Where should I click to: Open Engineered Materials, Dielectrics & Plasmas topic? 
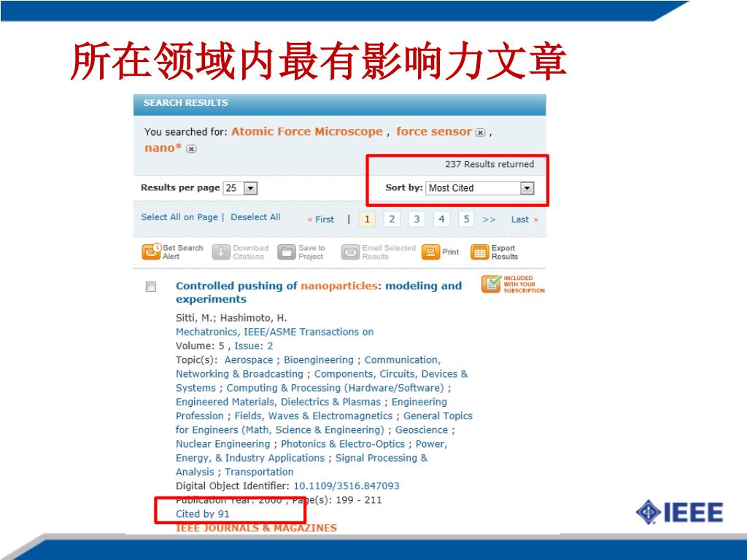point(278,402)
